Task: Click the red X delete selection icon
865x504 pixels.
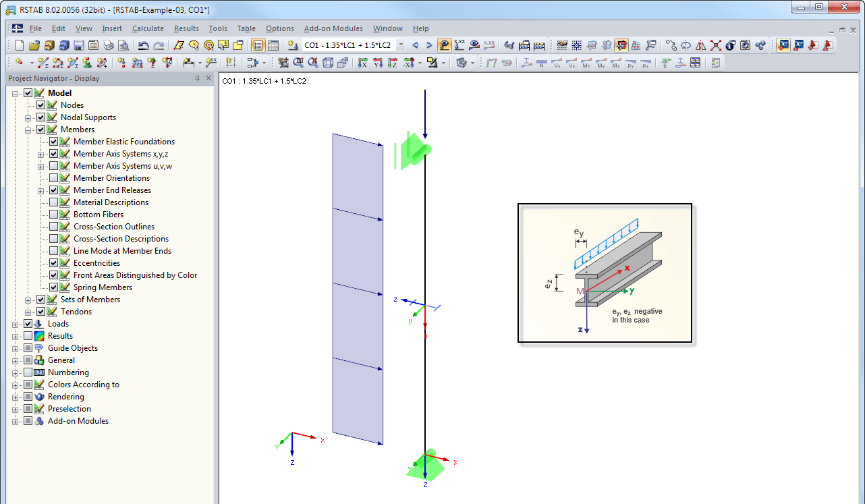Action: click(x=715, y=45)
